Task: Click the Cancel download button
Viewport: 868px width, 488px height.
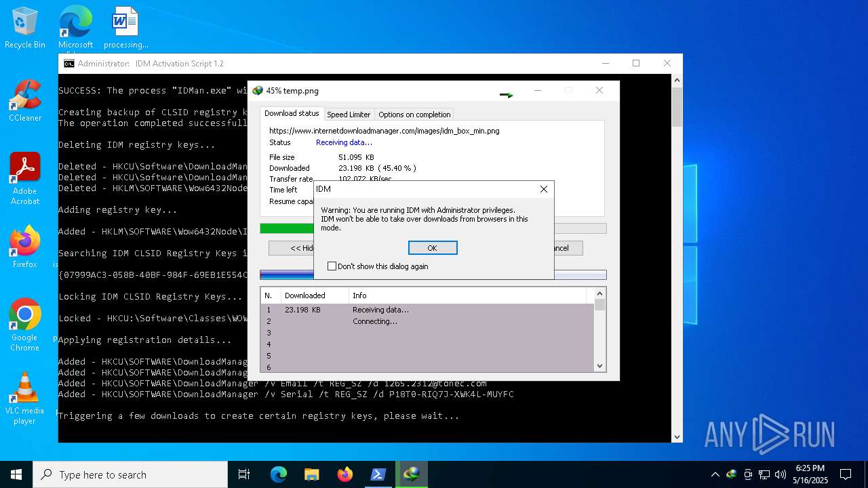Action: pyautogui.click(x=568, y=248)
